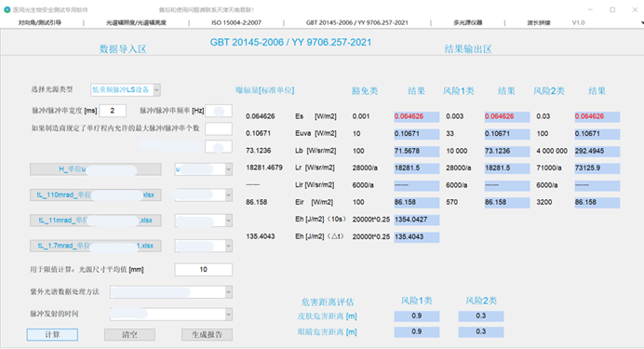This screenshot has width=644, height=349.
Task: Open the 脉冲发射的时间 dropdown
Action: 171,315
